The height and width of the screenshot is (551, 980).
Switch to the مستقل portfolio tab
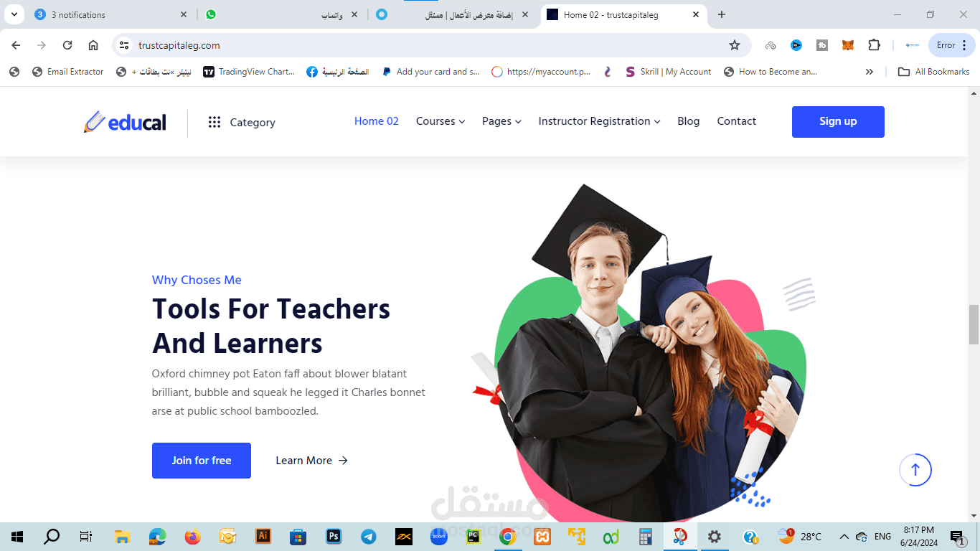pyautogui.click(x=453, y=14)
